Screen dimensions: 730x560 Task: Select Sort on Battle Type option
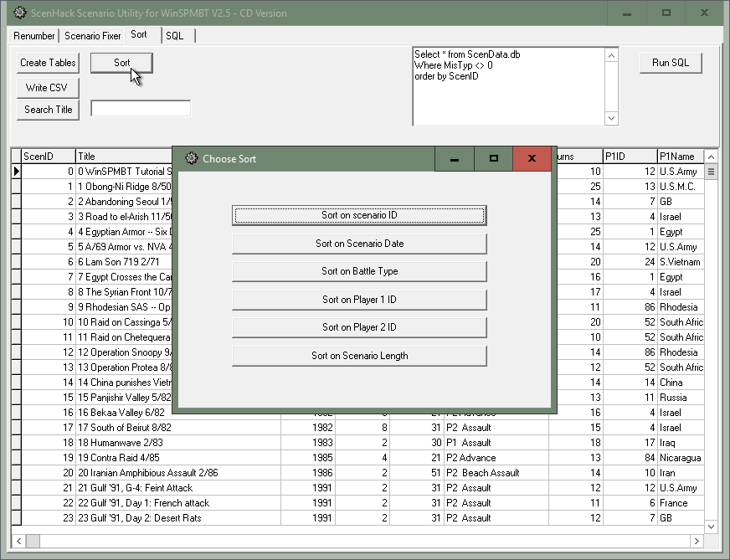tap(359, 271)
